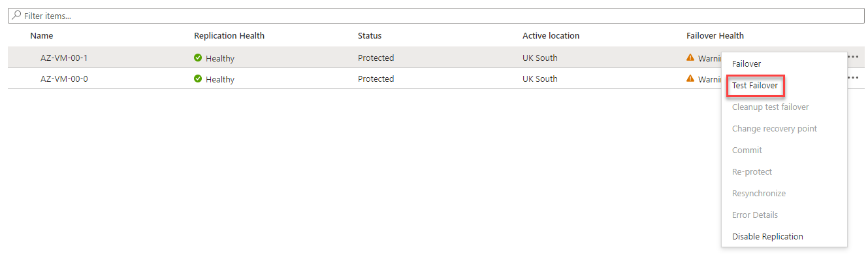Click the search magnifier icon in filter box
868x263 pixels.
(x=16, y=16)
